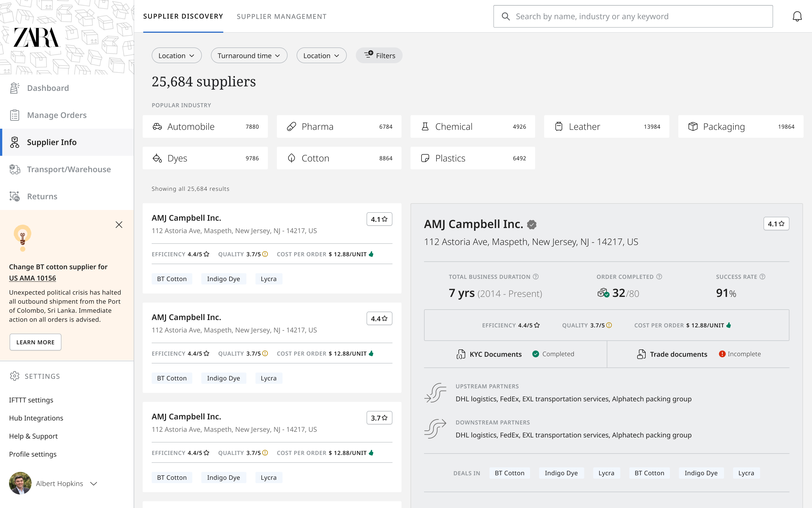Switch to Supplier Discovery tab
This screenshot has height=508, width=812.
click(x=183, y=16)
